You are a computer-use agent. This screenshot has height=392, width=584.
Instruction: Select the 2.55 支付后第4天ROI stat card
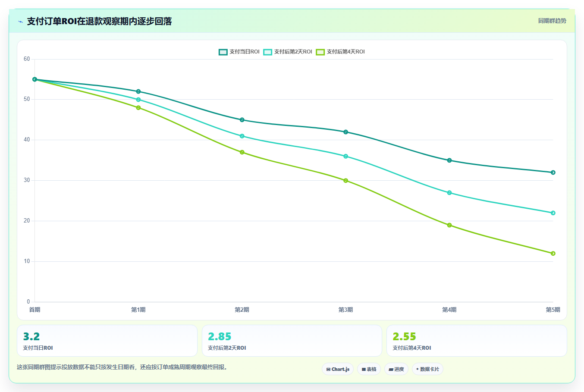pos(477,341)
